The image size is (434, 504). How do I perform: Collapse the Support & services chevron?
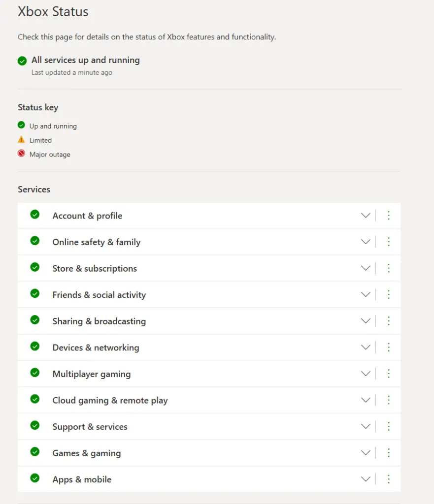point(366,426)
